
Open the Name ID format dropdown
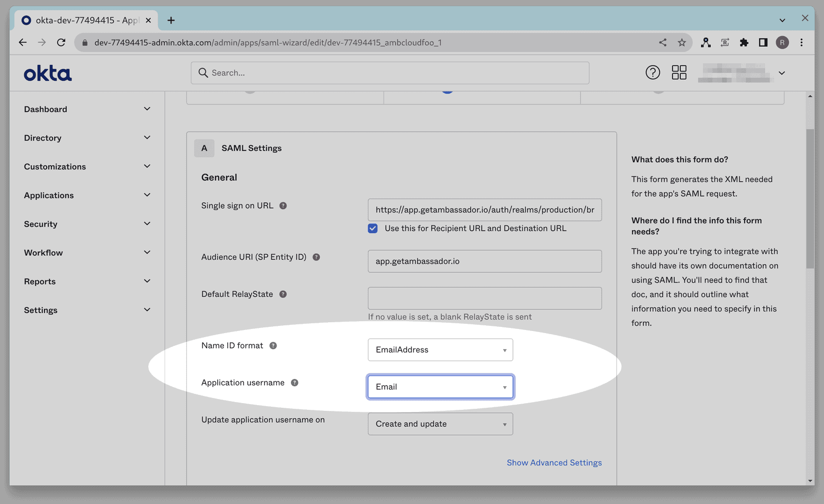[440, 350]
